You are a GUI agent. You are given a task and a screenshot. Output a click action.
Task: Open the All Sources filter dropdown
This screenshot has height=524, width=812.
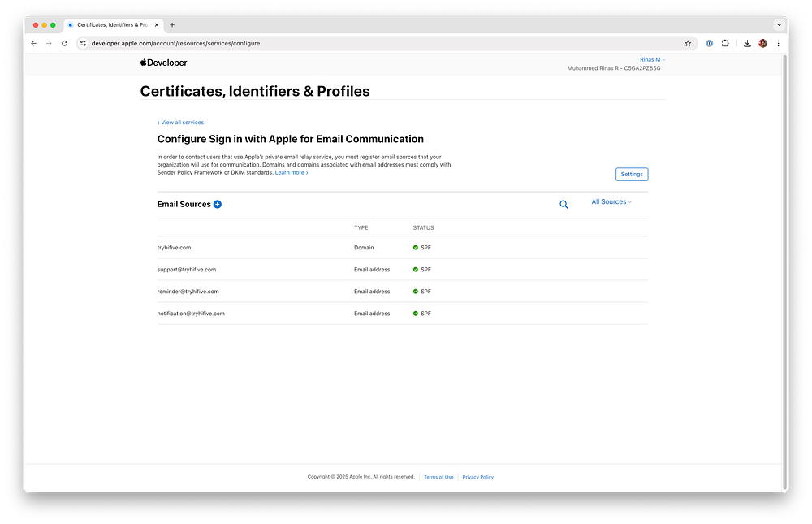coord(611,201)
